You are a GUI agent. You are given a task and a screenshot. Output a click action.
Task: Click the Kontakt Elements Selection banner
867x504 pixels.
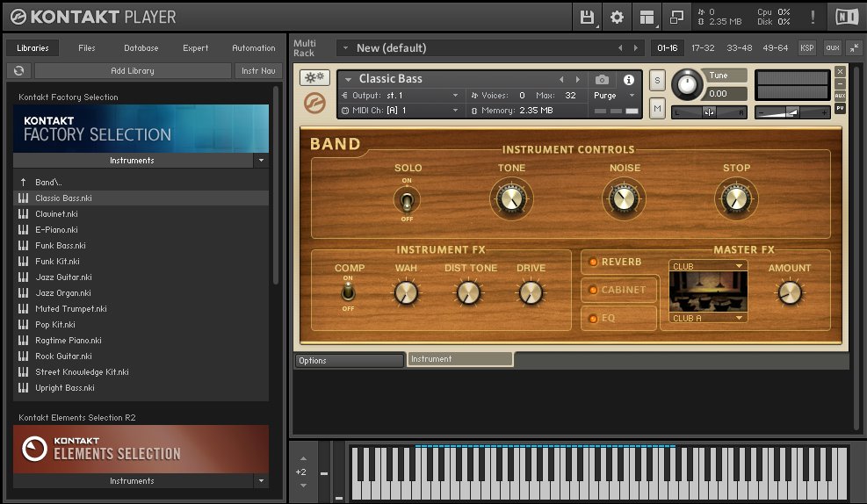pyautogui.click(x=141, y=450)
